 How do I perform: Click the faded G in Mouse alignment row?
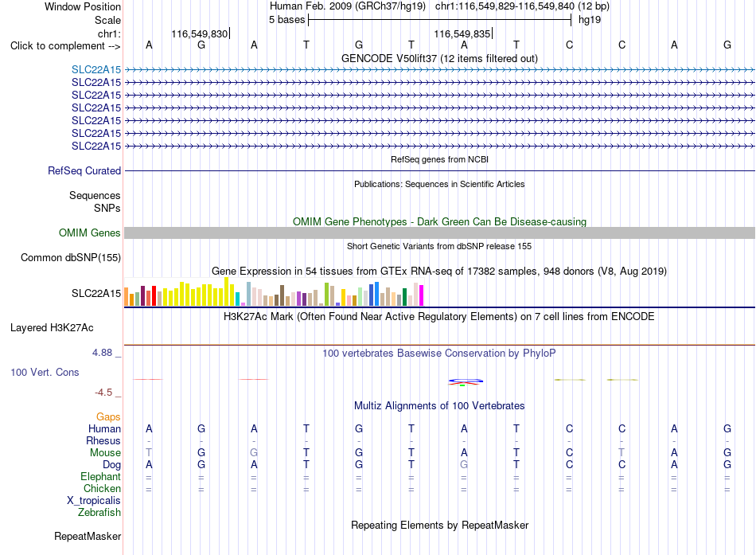pyautogui.click(x=254, y=453)
